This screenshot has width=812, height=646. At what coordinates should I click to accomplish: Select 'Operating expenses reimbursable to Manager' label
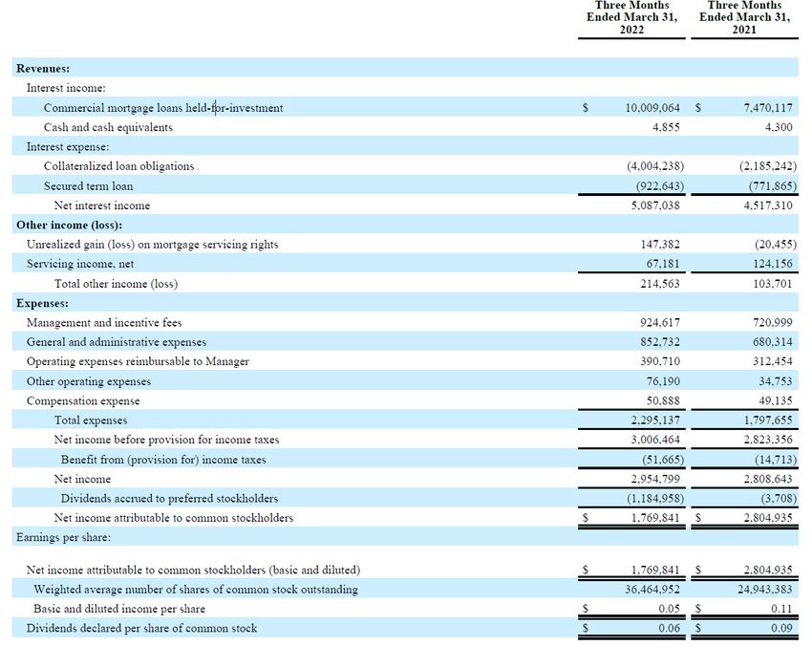138,361
